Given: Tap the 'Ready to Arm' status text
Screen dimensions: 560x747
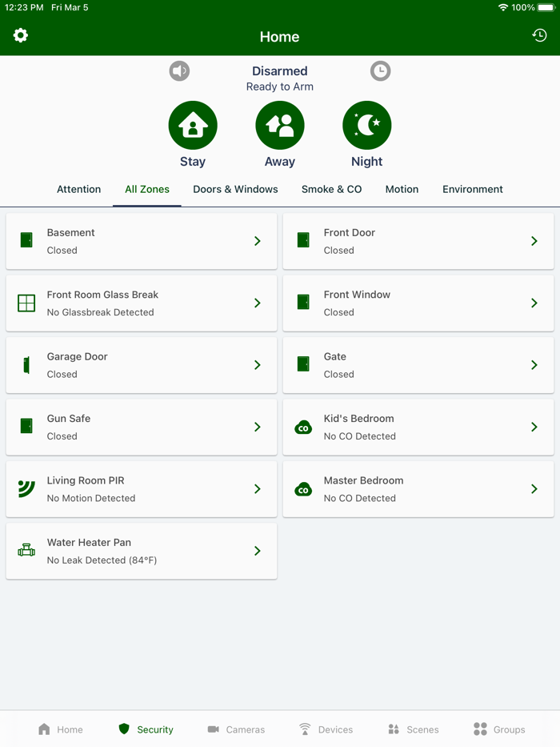Looking at the screenshot, I should pos(279,86).
